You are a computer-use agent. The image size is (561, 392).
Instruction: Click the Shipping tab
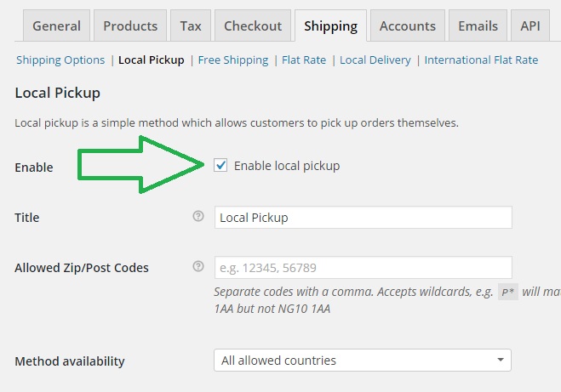click(330, 26)
